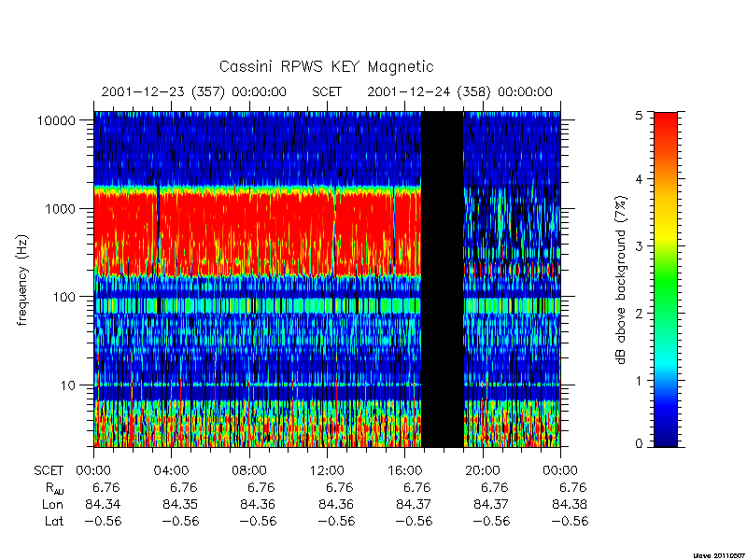Click the "10" frequency tick label

68,385
